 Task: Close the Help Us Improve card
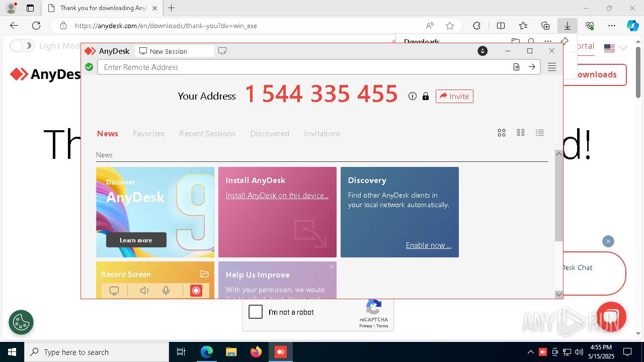pos(332,266)
